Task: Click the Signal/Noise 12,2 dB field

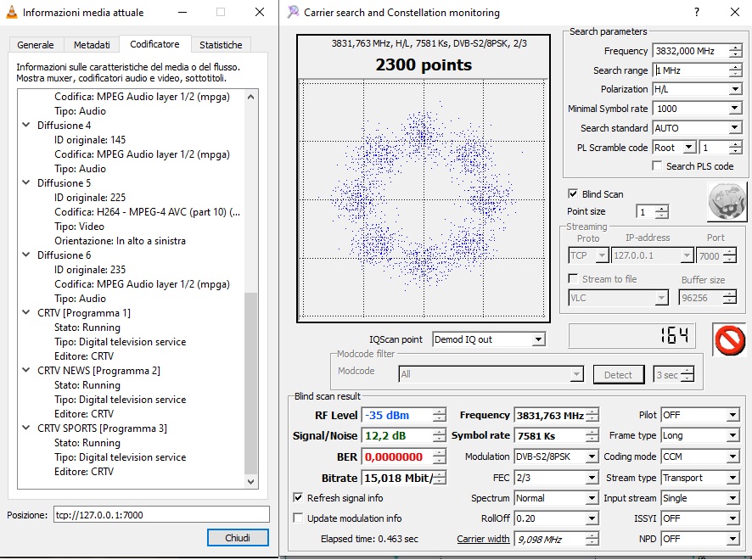Action: 398,435
